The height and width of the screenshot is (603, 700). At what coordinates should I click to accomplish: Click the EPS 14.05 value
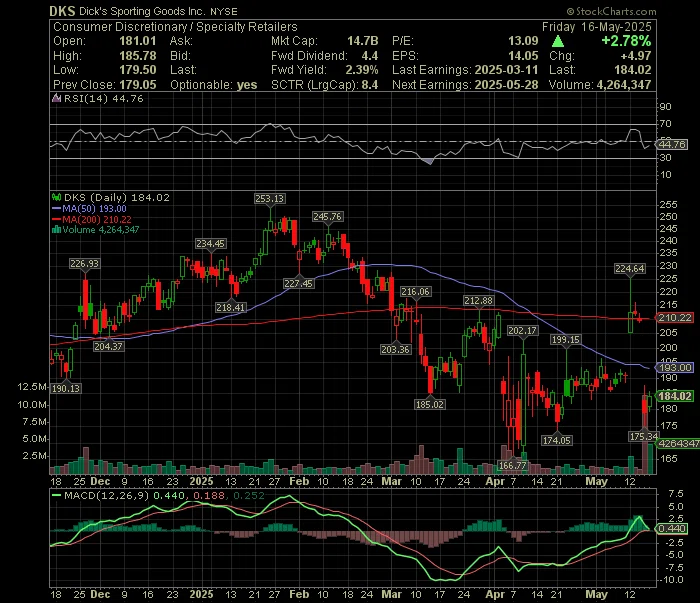tap(523, 56)
